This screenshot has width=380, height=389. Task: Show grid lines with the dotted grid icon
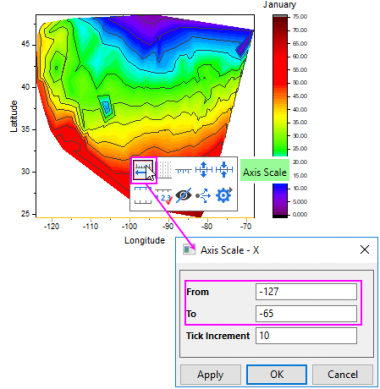tap(164, 170)
